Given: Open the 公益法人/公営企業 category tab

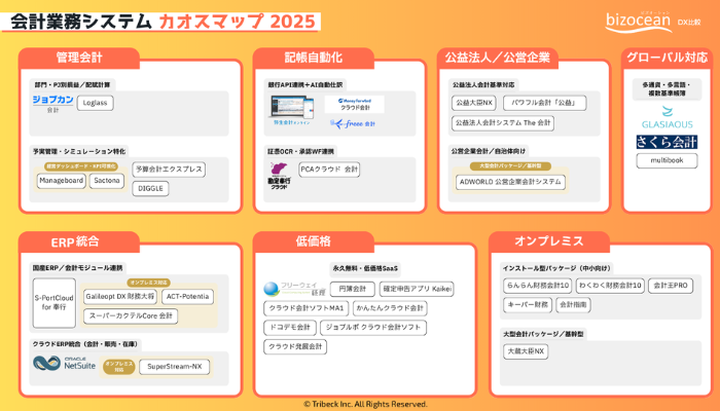Looking at the screenshot, I should point(497,58).
